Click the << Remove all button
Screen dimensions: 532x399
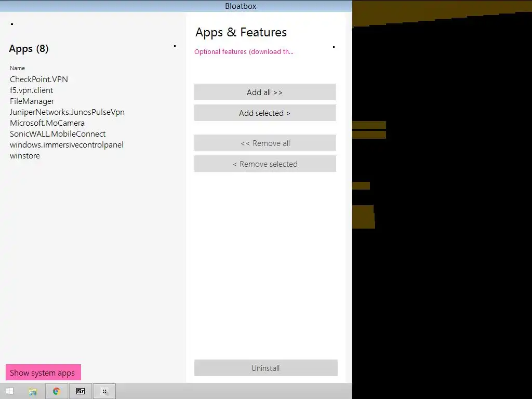pos(265,143)
